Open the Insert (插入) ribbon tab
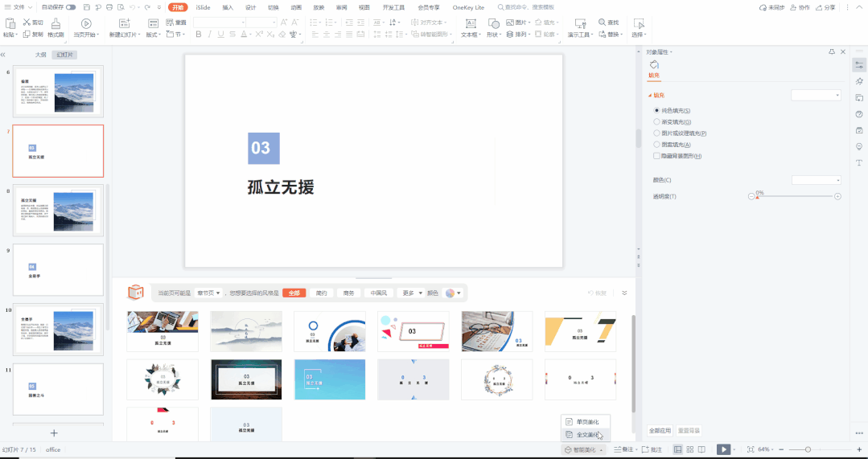868x459 pixels. pyautogui.click(x=228, y=7)
